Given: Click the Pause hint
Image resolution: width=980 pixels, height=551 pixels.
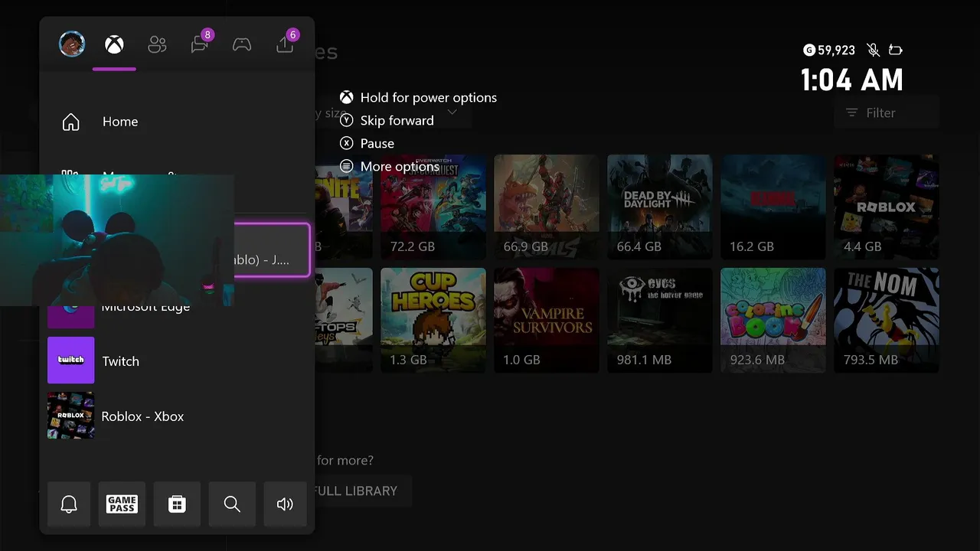Looking at the screenshot, I should [367, 143].
